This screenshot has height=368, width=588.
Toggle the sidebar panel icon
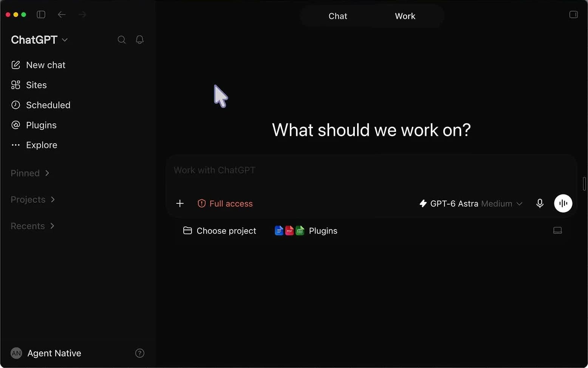coord(41,15)
